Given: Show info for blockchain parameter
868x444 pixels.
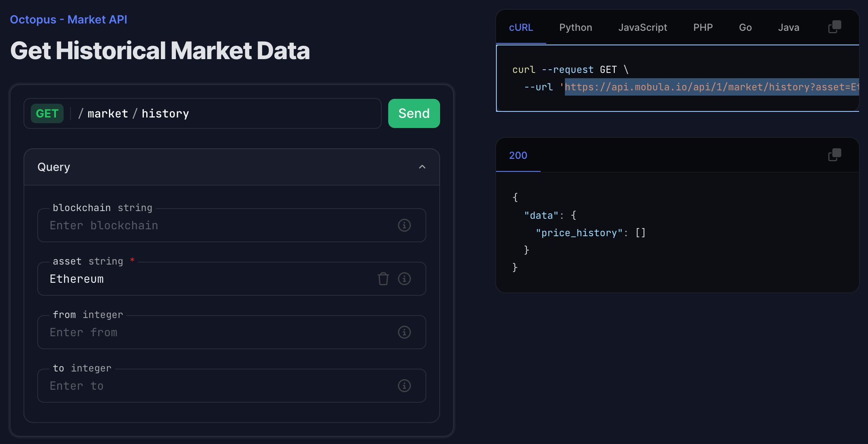Looking at the screenshot, I should point(404,225).
